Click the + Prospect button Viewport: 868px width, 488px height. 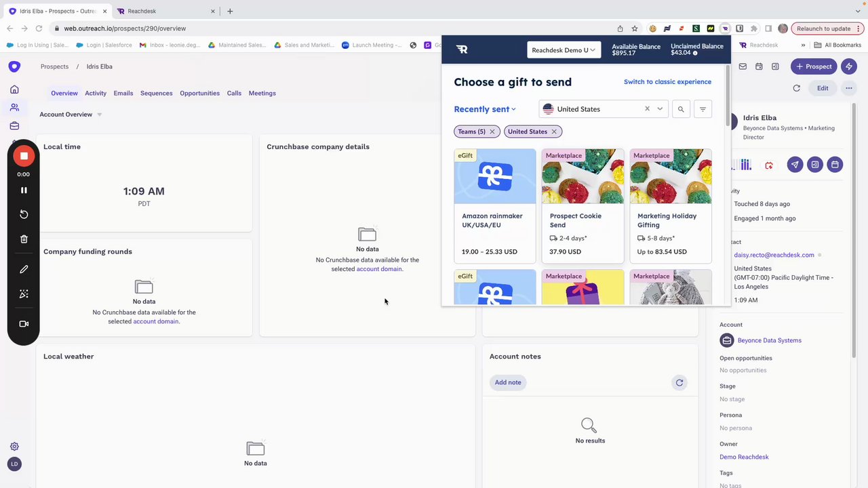(814, 66)
